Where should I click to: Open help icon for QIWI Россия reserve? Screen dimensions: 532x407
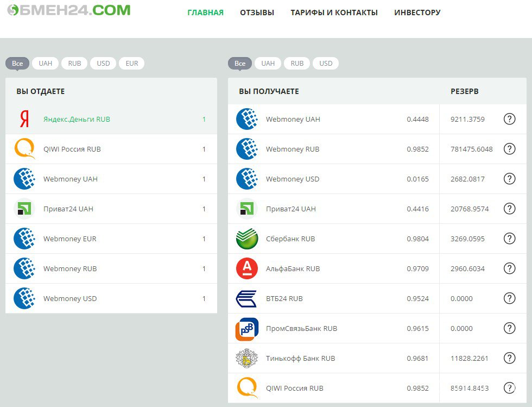tap(509, 387)
